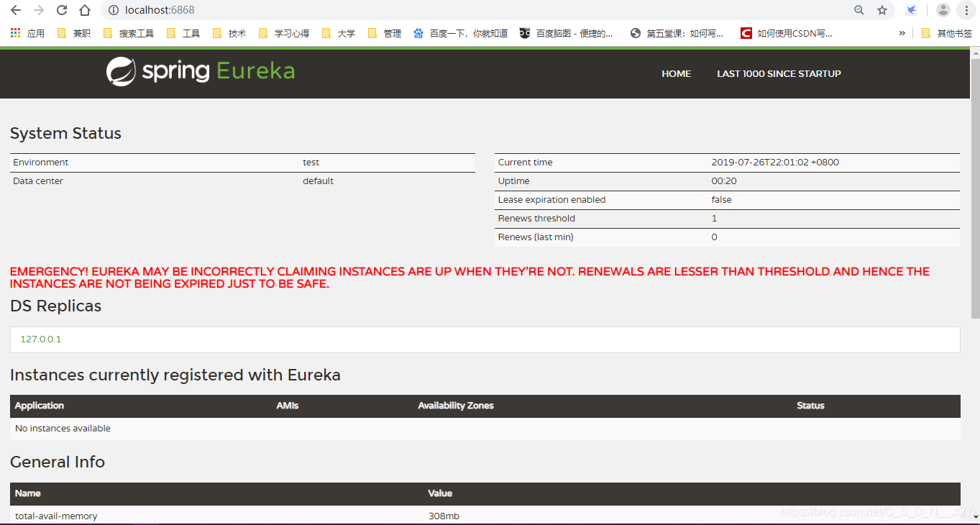Open the blue bird extension icon
The height and width of the screenshot is (525, 980).
click(x=911, y=10)
